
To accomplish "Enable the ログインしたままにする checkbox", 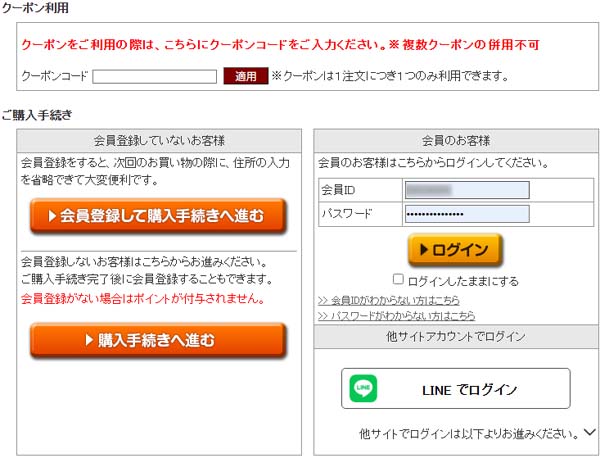I will [398, 279].
